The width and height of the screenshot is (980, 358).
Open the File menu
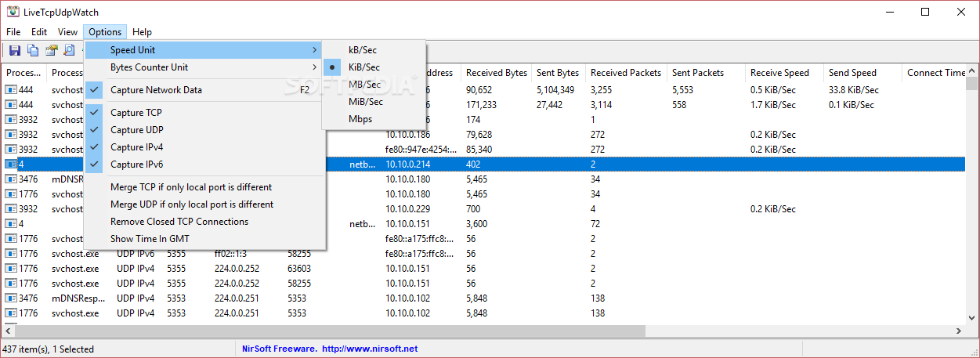pyautogui.click(x=13, y=32)
